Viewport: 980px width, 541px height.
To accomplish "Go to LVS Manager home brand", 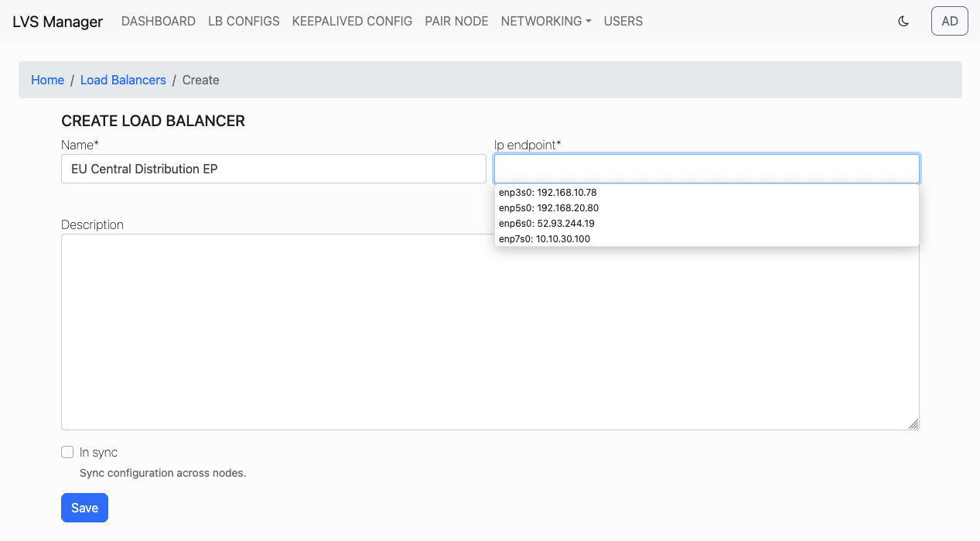I will click(57, 22).
